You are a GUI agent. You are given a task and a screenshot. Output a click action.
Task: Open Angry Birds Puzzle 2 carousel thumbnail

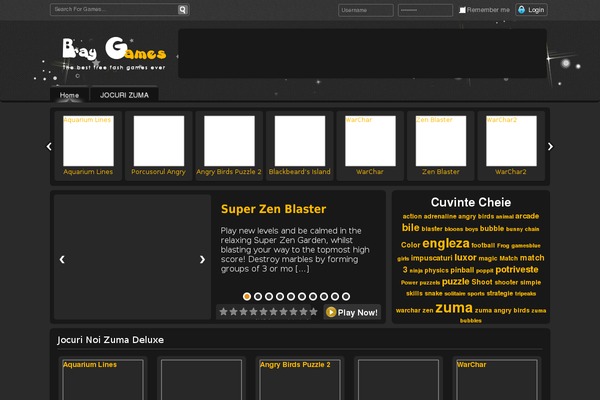point(229,141)
